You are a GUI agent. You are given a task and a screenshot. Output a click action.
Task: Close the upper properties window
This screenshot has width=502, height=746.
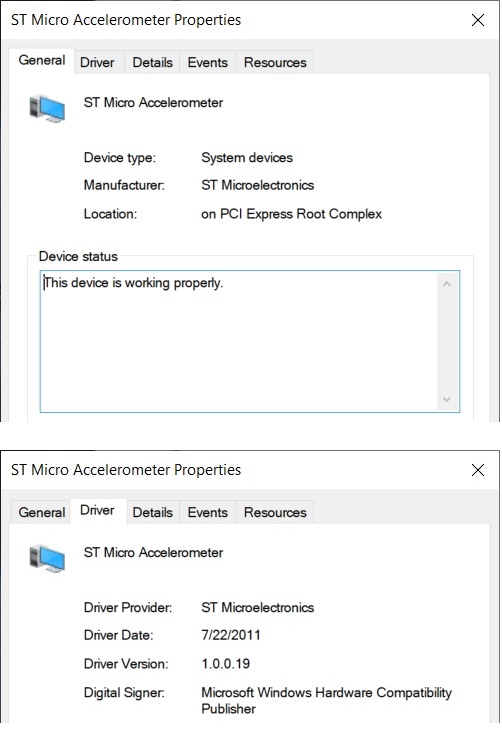tap(478, 20)
